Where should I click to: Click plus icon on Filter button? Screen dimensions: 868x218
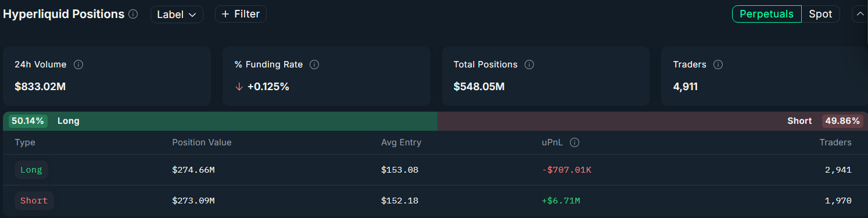tap(225, 14)
